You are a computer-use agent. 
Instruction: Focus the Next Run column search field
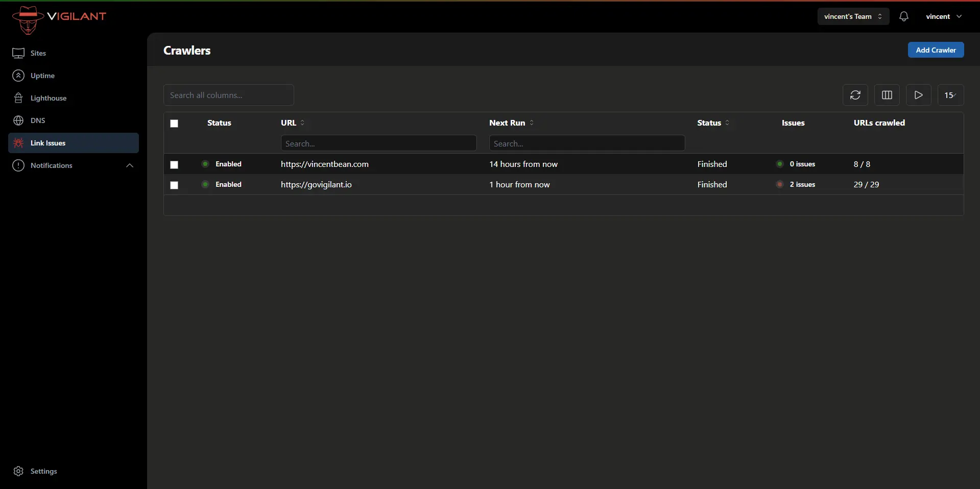click(587, 143)
